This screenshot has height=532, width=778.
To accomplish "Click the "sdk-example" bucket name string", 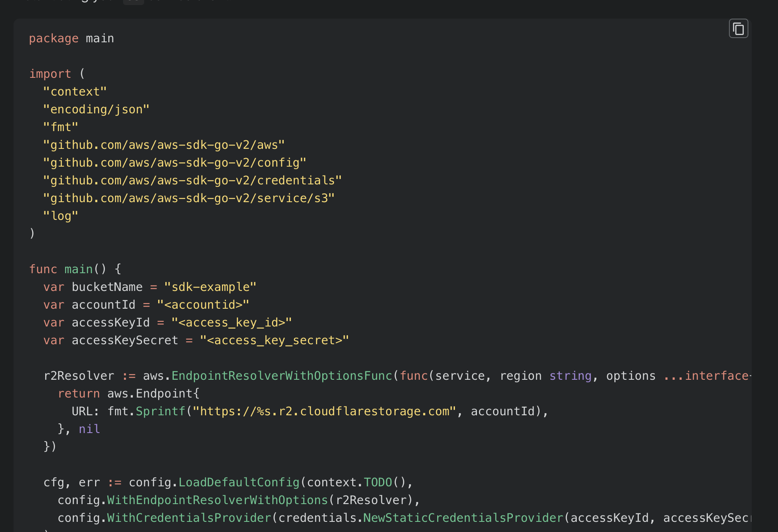I will [x=210, y=287].
